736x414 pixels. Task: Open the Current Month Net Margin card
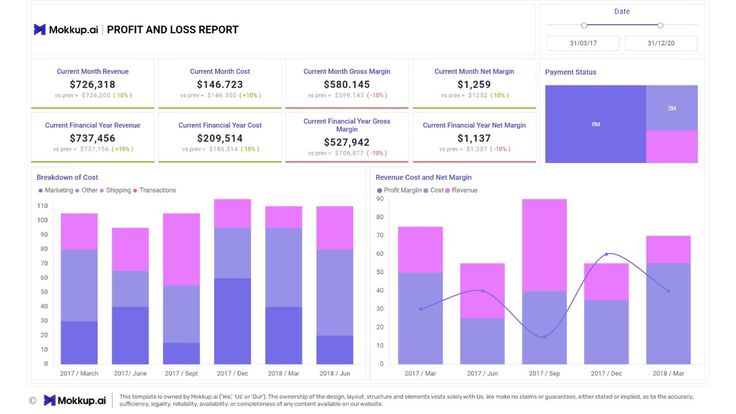[474, 84]
